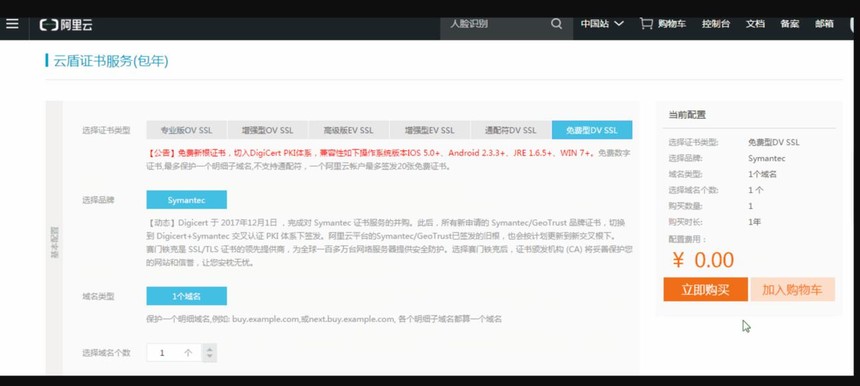The image size is (860, 386).
Task: Click the 基本配置 vertical side label
Action: pos(54,242)
